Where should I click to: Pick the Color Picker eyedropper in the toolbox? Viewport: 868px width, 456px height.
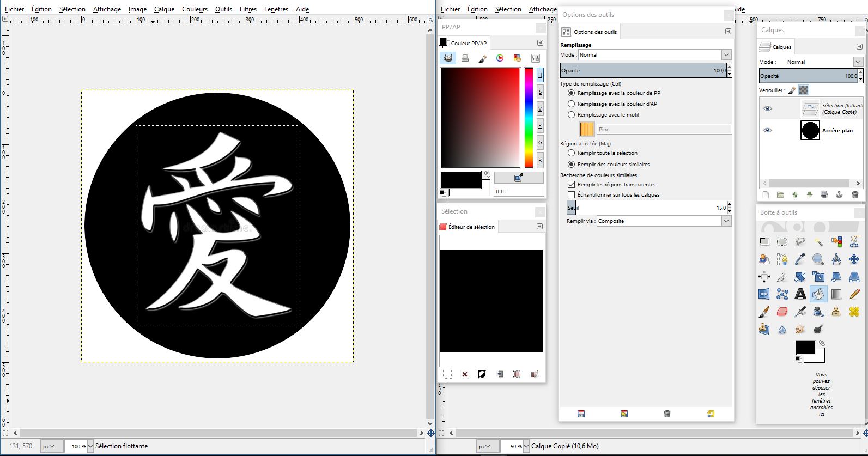click(800, 259)
